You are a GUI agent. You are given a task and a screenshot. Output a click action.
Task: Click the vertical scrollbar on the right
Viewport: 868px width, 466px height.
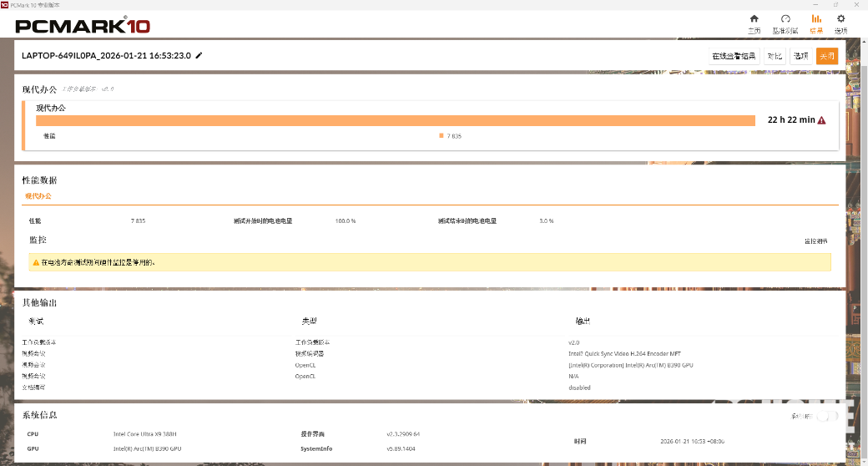864,251
